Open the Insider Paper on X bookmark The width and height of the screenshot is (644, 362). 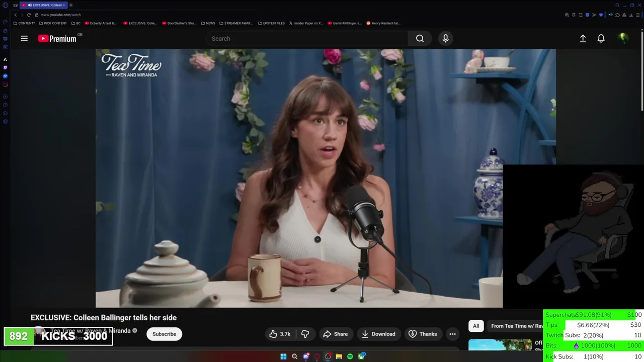306,23
